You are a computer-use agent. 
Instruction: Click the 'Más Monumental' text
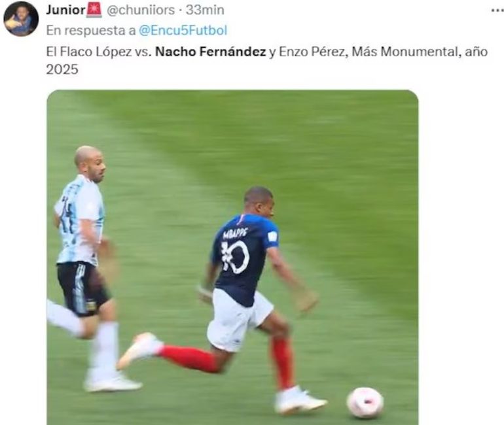point(404,52)
